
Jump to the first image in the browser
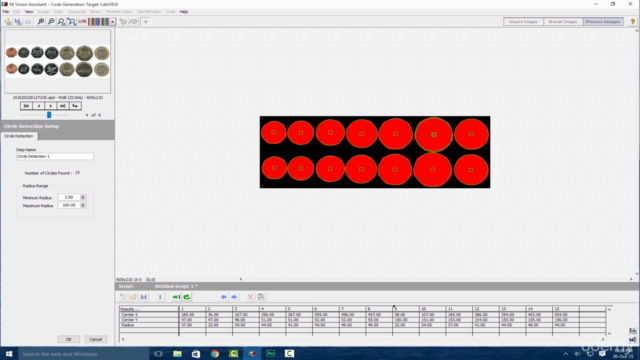click(x=26, y=106)
